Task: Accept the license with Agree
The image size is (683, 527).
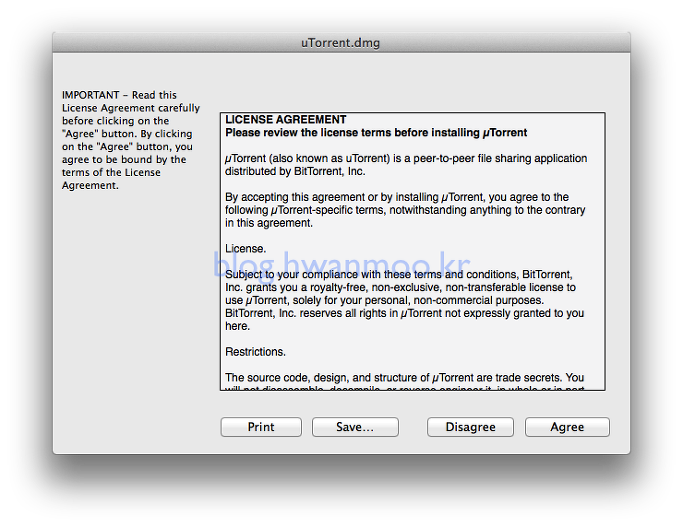Action: tap(567, 427)
